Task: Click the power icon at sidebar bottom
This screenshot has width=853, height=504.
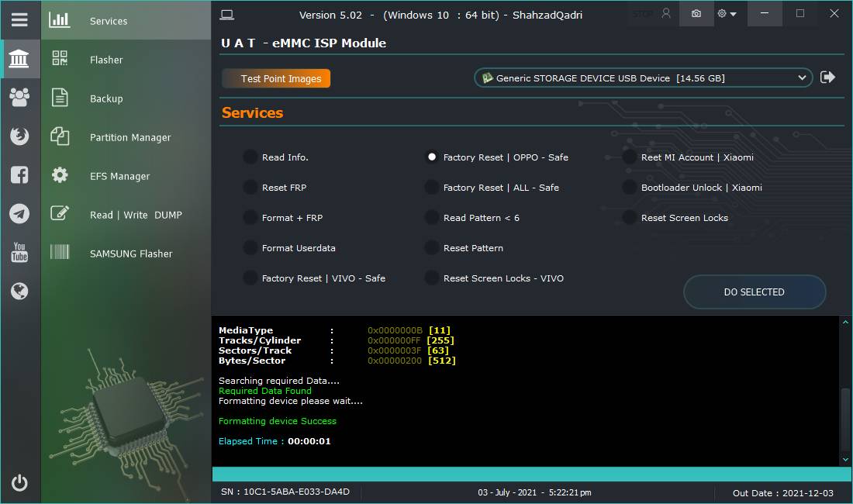Action: pos(19,483)
